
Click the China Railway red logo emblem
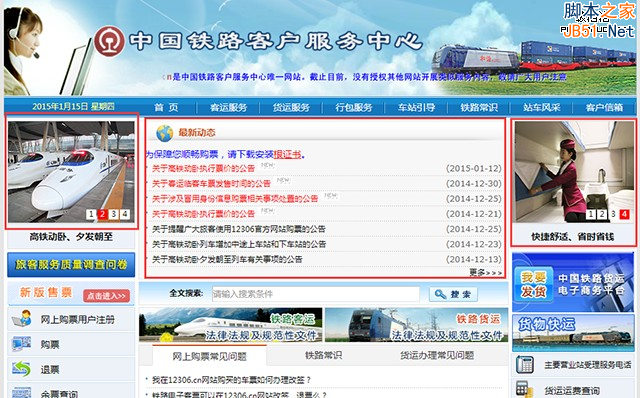(x=110, y=41)
